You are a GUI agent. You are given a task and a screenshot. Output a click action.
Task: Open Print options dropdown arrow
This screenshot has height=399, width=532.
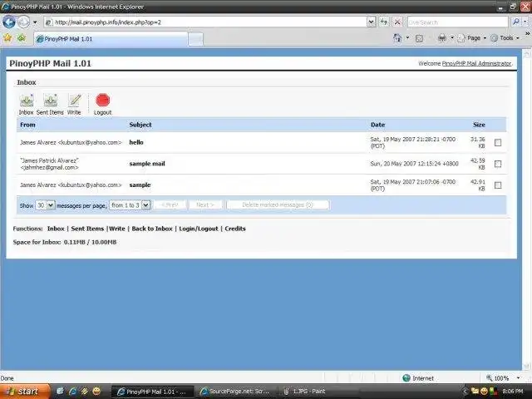click(x=452, y=38)
